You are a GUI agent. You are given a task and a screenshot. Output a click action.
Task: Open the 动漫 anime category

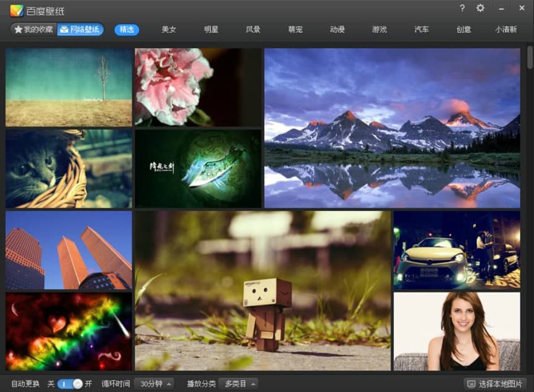tap(337, 30)
